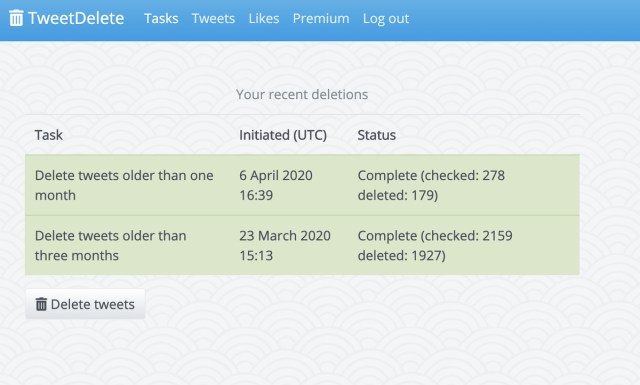Open the Tasks menu item
Image resolution: width=640 pixels, height=385 pixels.
(x=161, y=18)
